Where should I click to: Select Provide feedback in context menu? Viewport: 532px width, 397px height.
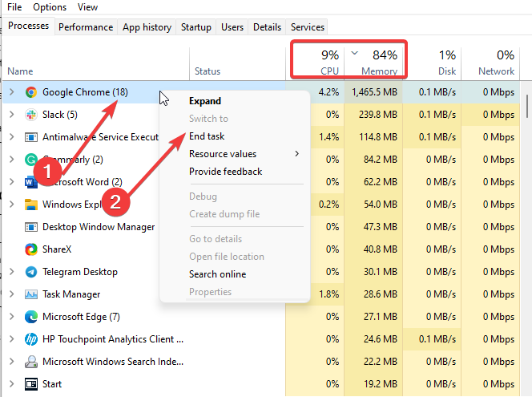pos(225,172)
